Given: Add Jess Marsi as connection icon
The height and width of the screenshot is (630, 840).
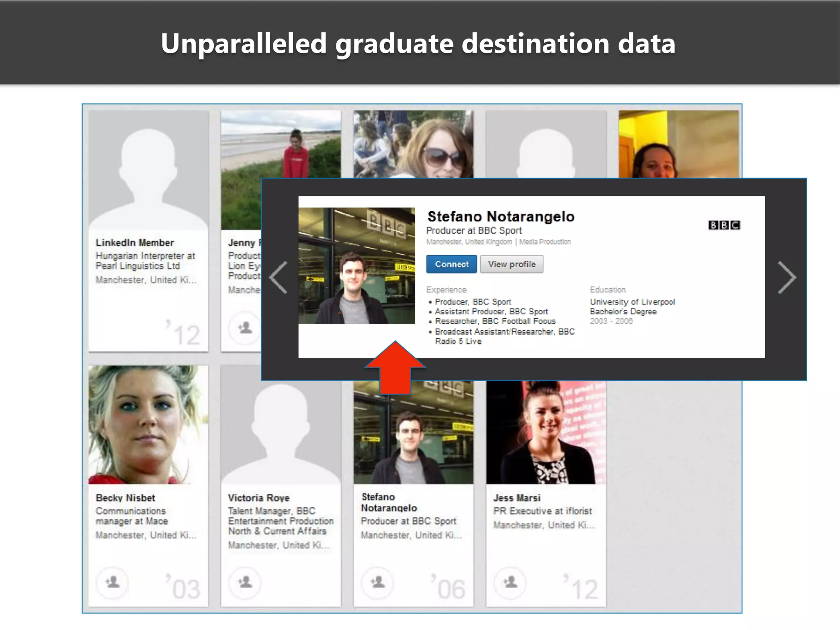Looking at the screenshot, I should click(510, 582).
